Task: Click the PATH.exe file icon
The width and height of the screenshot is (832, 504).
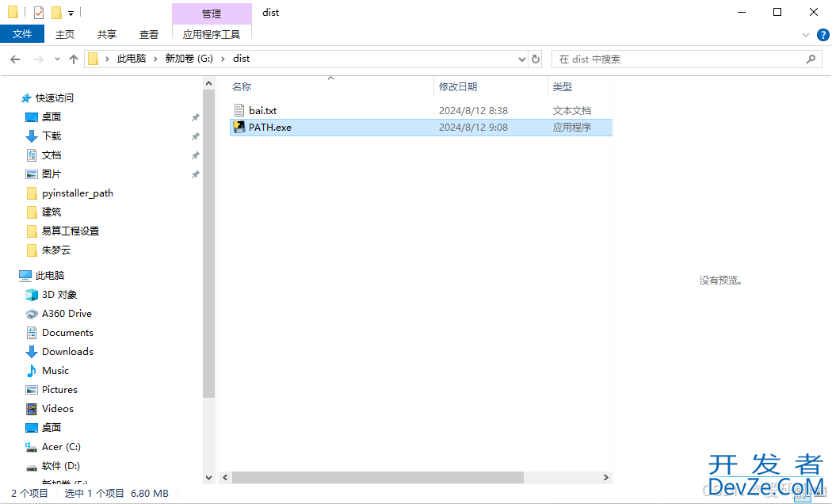Action: tap(239, 128)
